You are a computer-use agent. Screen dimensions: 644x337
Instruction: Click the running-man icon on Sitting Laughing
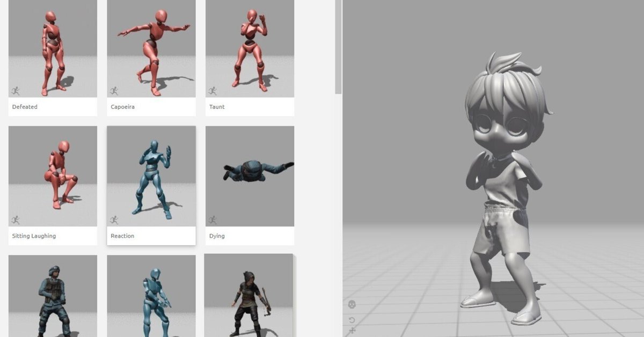coord(16,219)
